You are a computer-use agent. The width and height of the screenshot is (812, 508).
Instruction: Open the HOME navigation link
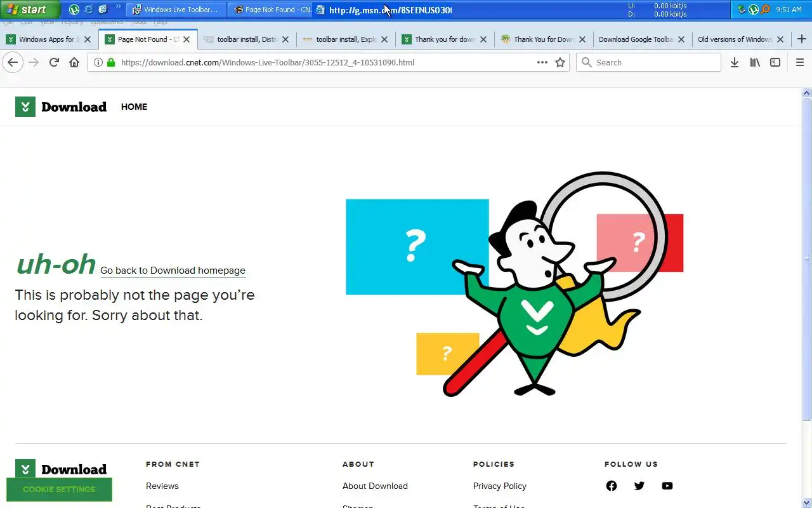tap(134, 107)
